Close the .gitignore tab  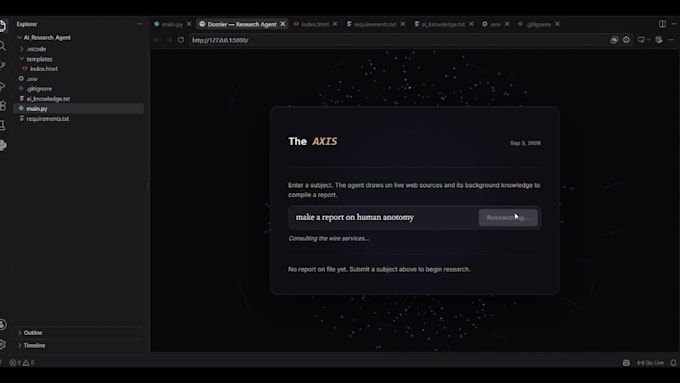(557, 24)
